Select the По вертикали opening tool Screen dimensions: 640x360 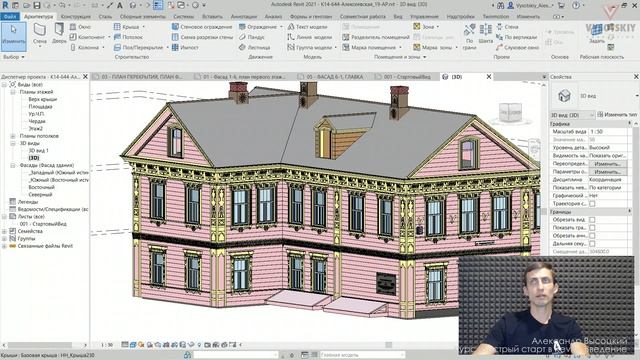pos(516,37)
